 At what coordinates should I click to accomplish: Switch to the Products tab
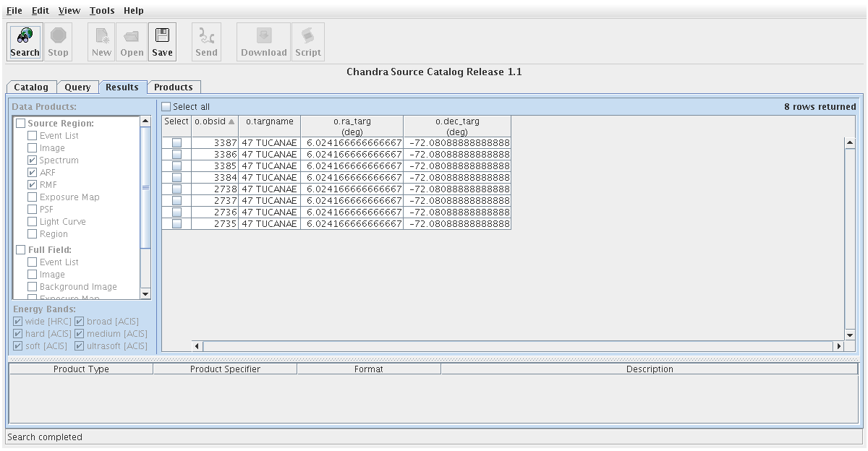pyautogui.click(x=174, y=87)
